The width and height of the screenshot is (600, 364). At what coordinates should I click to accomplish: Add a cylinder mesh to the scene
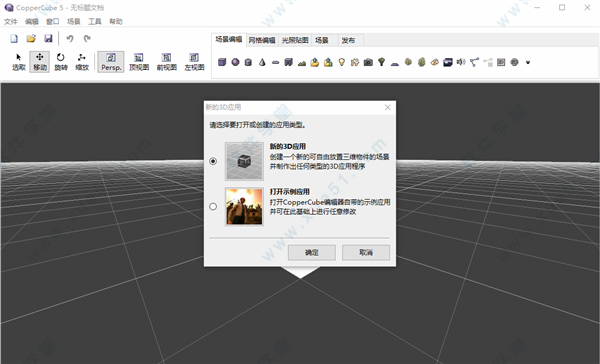[248, 62]
